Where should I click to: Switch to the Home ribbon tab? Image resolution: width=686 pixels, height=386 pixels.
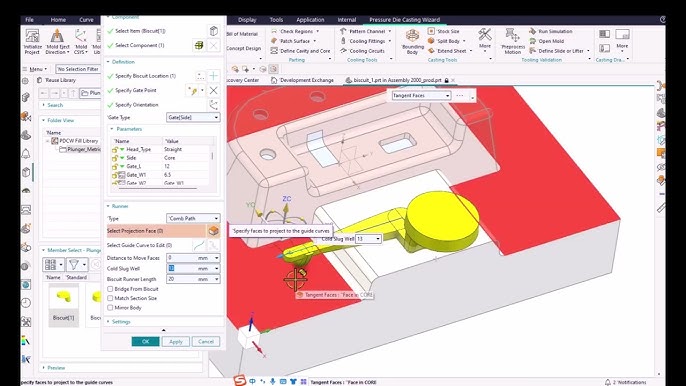pyautogui.click(x=58, y=20)
